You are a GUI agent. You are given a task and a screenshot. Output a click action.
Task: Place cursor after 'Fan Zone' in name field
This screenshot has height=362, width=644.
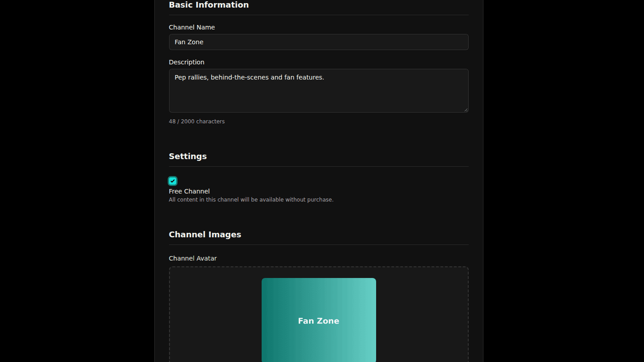click(x=204, y=42)
